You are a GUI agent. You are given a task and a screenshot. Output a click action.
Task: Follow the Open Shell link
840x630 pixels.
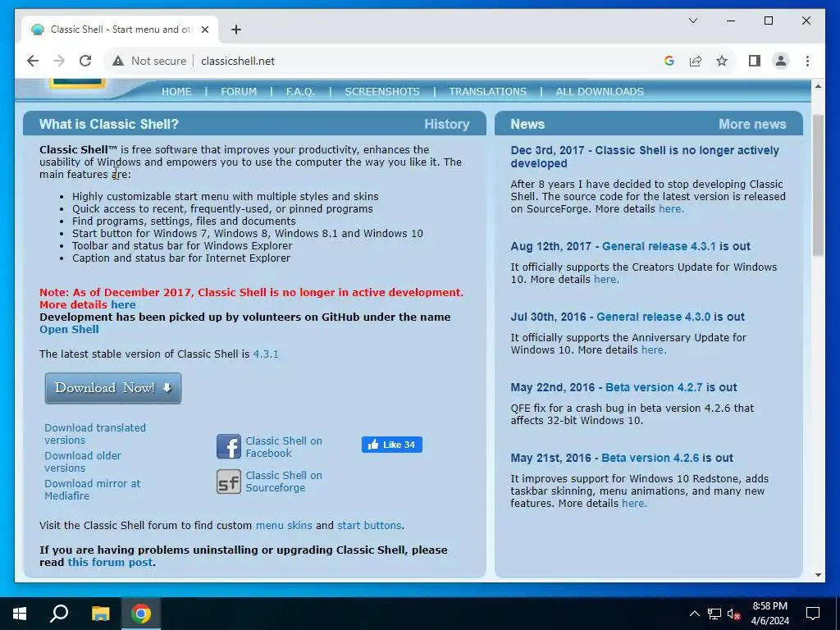[69, 330]
